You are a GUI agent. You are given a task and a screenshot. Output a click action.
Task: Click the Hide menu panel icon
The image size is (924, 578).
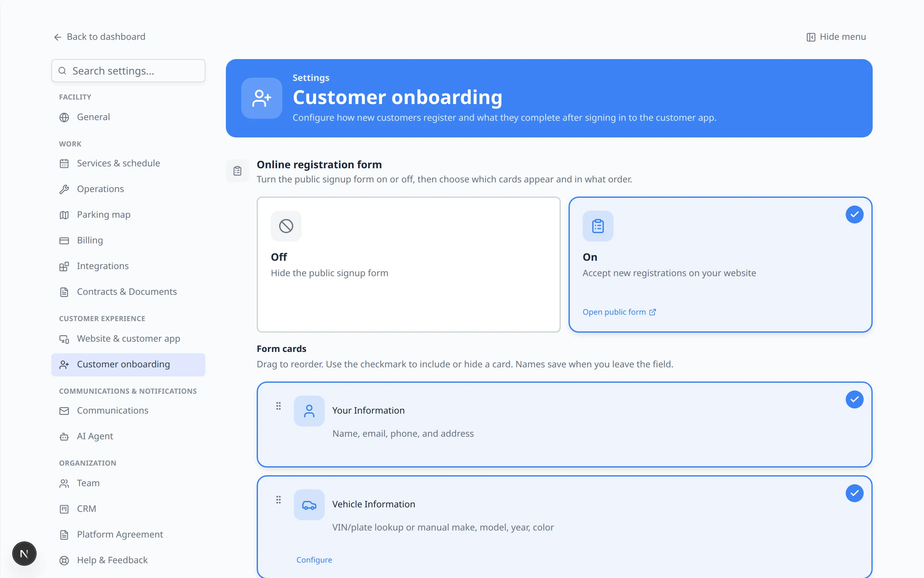[x=811, y=37]
